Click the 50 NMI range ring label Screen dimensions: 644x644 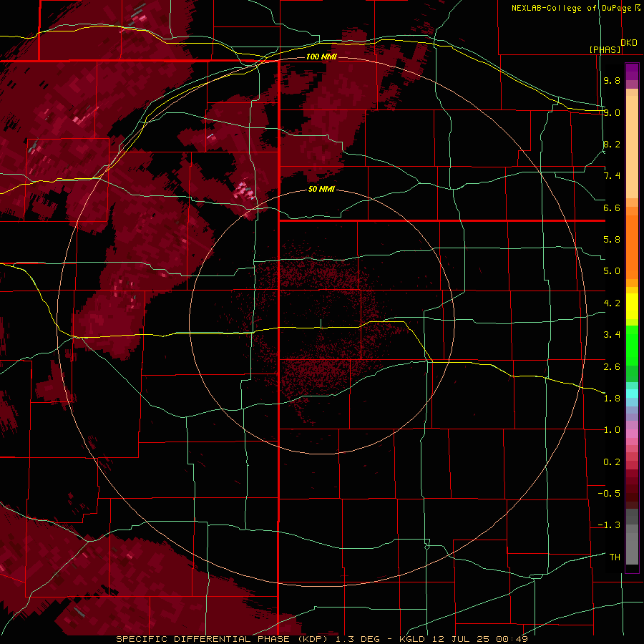[321, 190]
